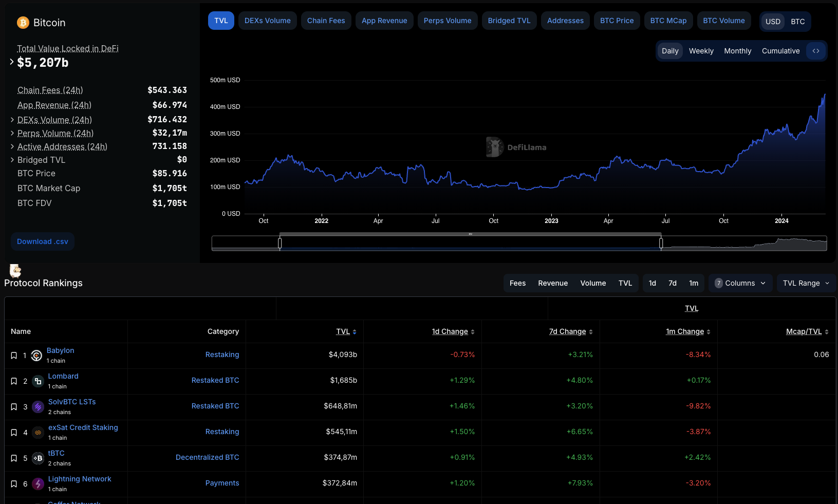The height and width of the screenshot is (504, 838).
Task: Click the sort arrows beside Mcap/TVL
Action: click(827, 332)
